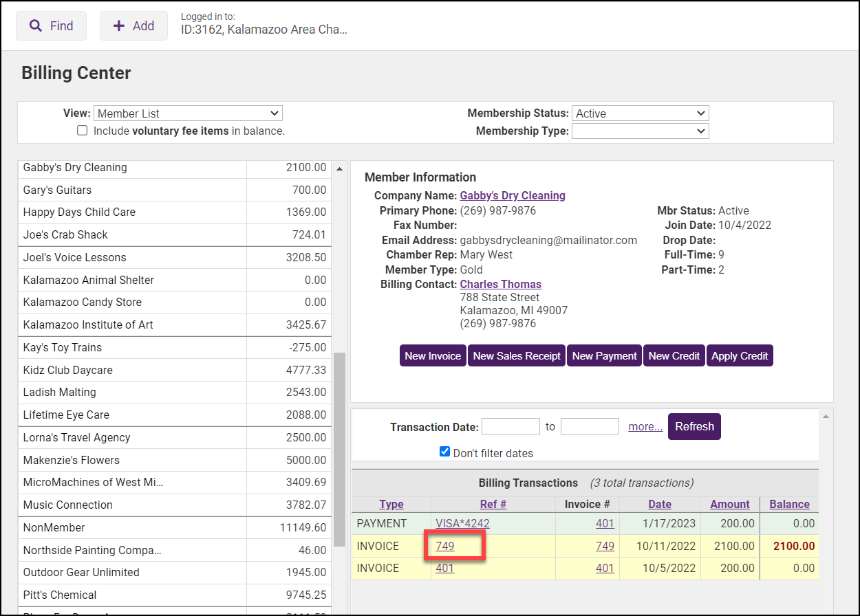
Task: Open invoice 749 reference link
Action: tap(445, 546)
